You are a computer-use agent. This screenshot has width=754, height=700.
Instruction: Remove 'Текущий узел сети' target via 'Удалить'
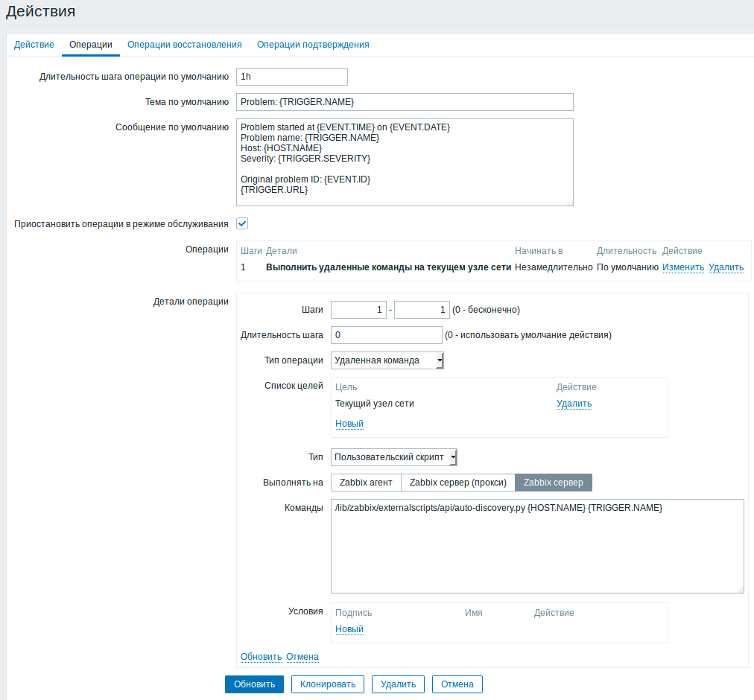[x=574, y=404]
